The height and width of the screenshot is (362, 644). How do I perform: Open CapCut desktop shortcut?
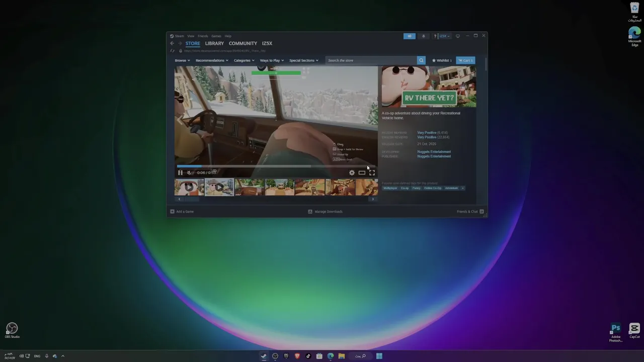tap(634, 331)
